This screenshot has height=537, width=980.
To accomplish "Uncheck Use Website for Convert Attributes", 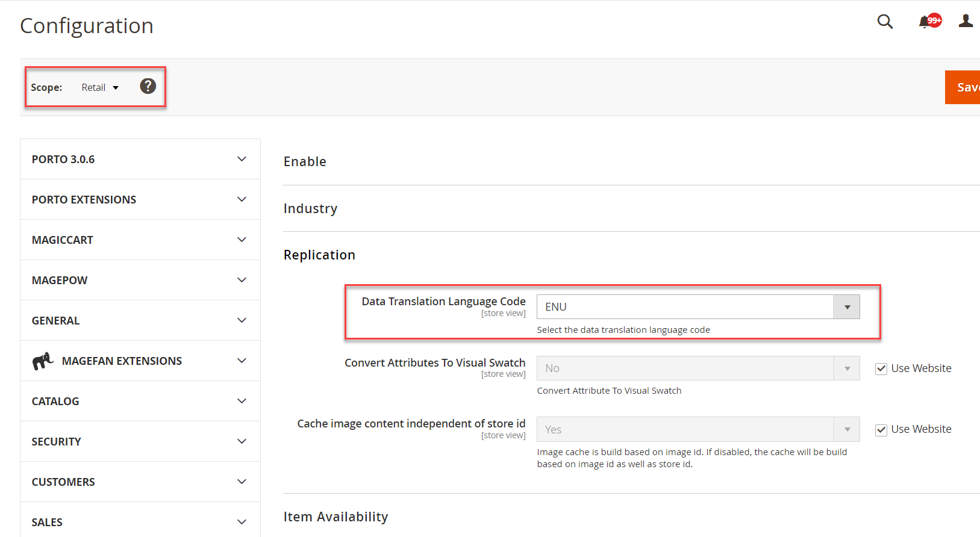I will (881, 369).
